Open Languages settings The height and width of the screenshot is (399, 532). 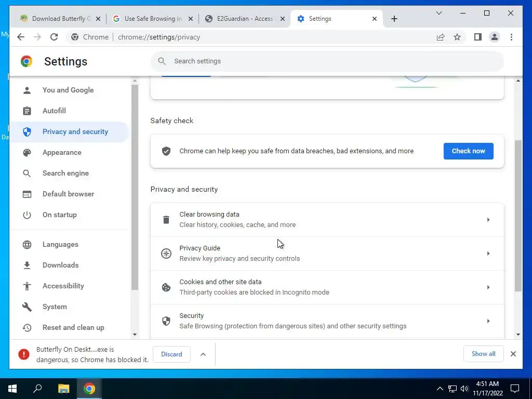(x=70, y=244)
